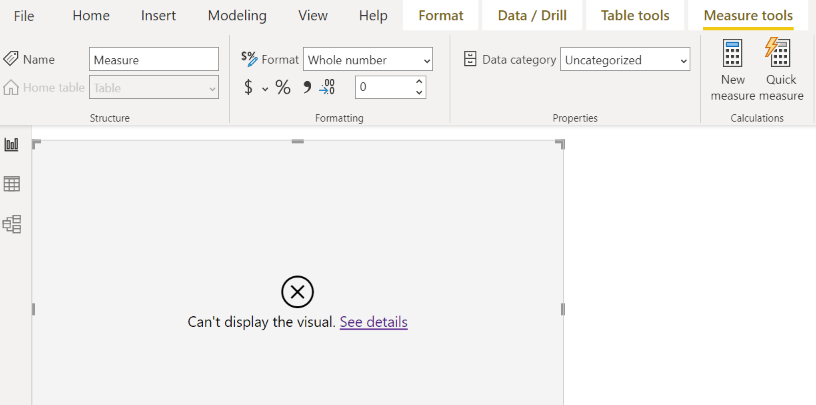Open the Help tab
This screenshot has width=816, height=405.
click(x=373, y=16)
